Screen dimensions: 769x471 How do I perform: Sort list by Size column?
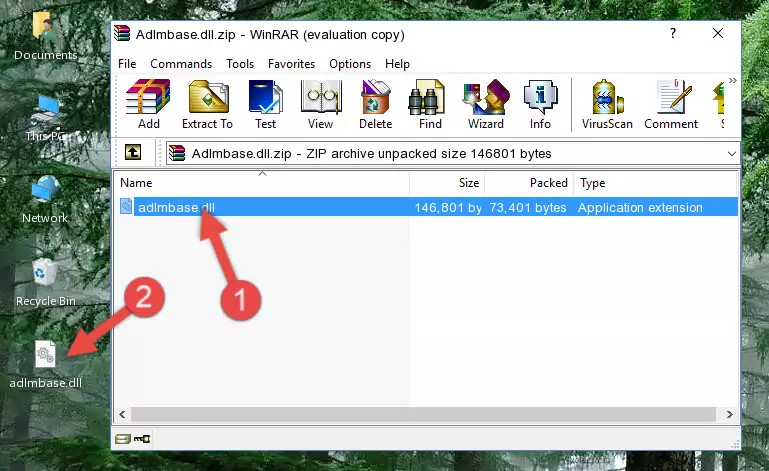[447, 183]
